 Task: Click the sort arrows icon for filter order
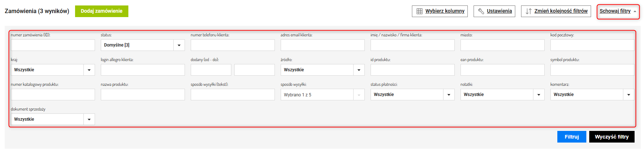point(529,11)
